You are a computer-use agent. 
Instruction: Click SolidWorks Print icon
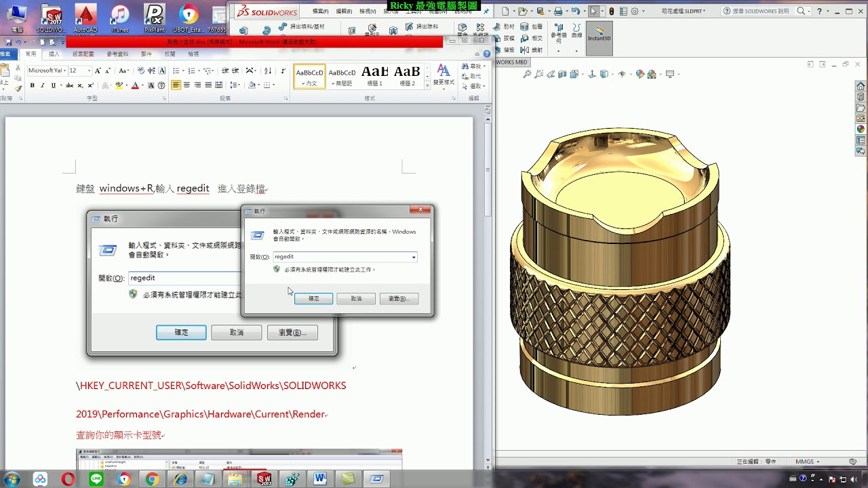[x=557, y=12]
